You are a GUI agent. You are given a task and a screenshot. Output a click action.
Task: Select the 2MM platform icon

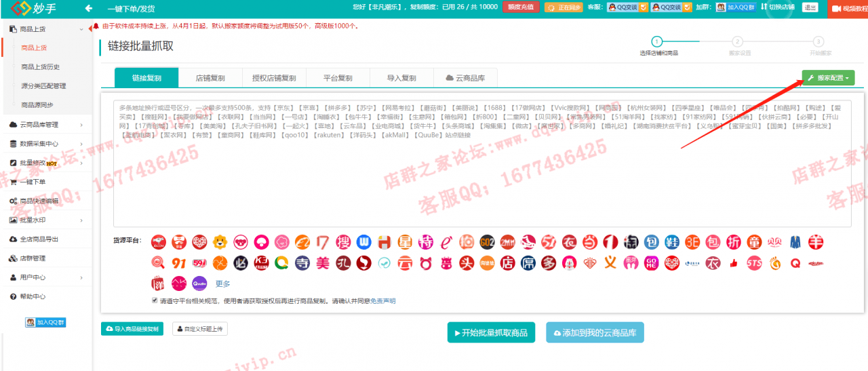click(x=508, y=241)
